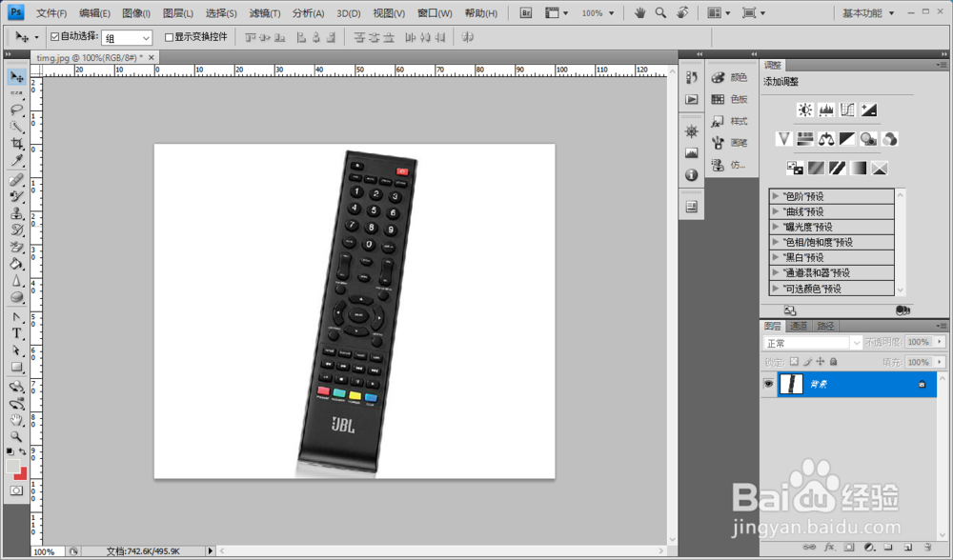Add a Gradient Map adjustment

tap(859, 168)
